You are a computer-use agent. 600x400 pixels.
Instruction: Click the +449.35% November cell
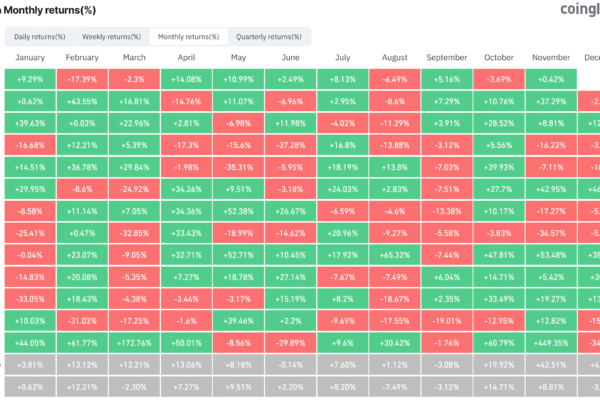pyautogui.click(x=551, y=341)
